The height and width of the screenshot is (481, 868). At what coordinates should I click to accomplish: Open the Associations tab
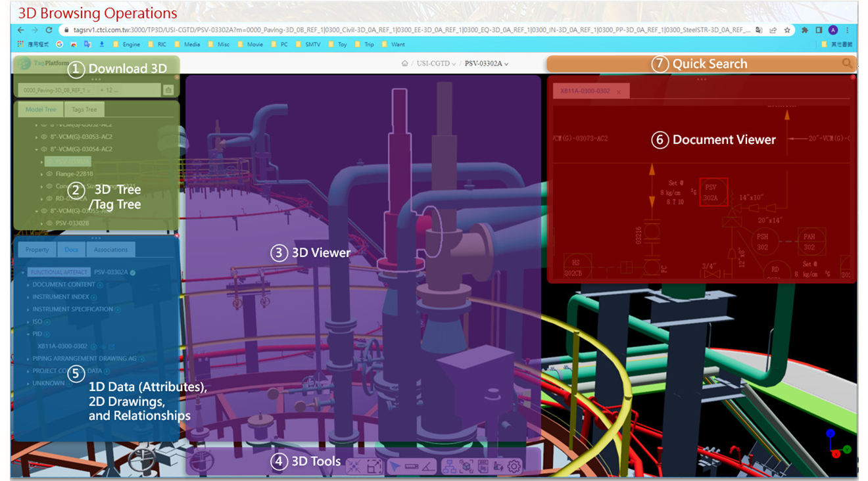click(110, 250)
